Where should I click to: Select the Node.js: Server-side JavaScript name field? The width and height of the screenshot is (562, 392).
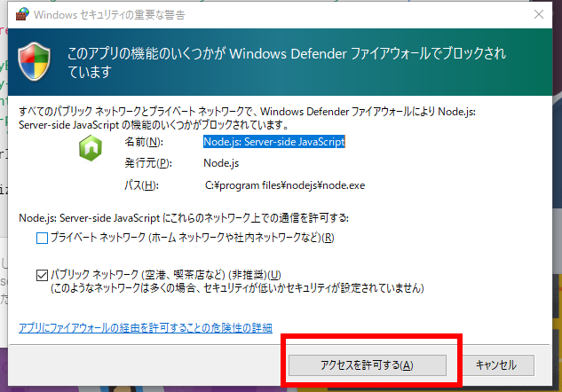[x=274, y=142]
